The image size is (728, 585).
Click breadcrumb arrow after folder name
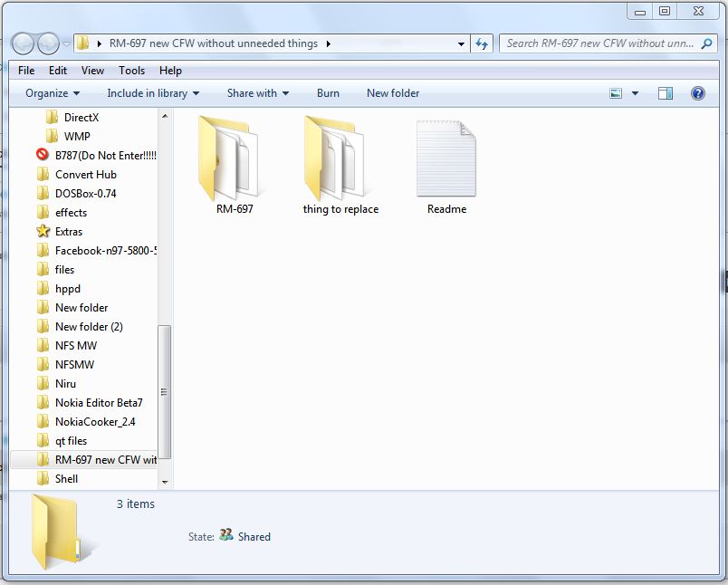click(x=329, y=43)
